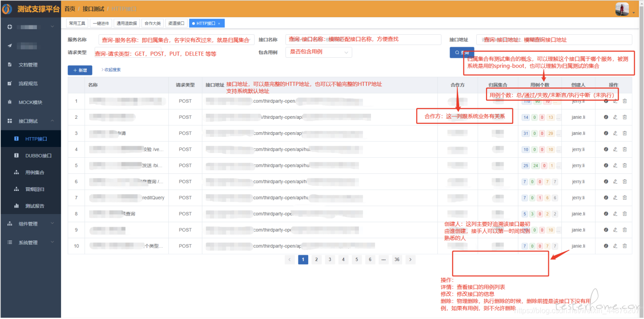Expand the 系统管理 sidebar group
Image resolution: width=644 pixels, height=319 pixels.
click(x=30, y=242)
